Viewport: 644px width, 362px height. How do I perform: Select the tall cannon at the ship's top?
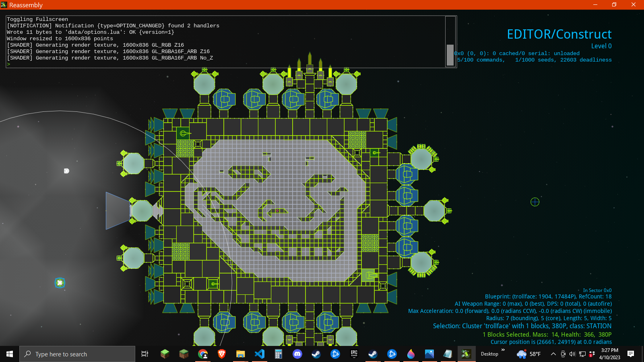tap(310, 62)
